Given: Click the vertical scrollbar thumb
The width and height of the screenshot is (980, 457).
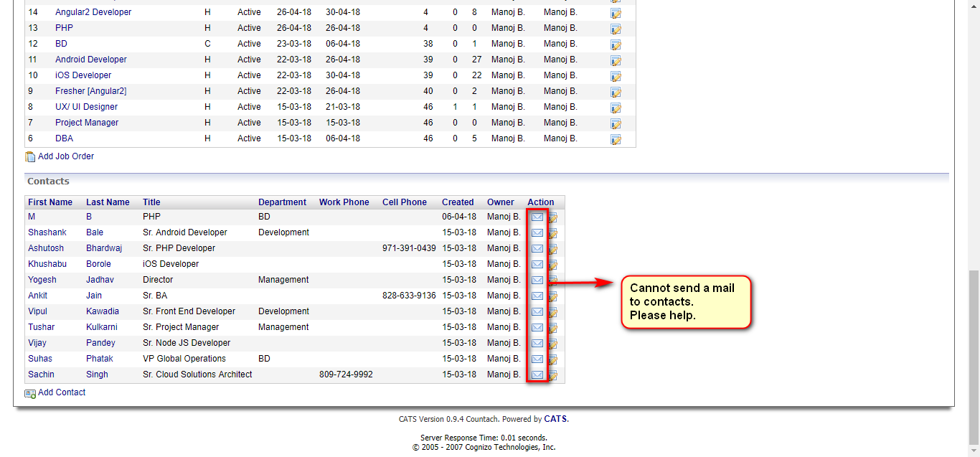Looking at the screenshot, I should [974, 359].
